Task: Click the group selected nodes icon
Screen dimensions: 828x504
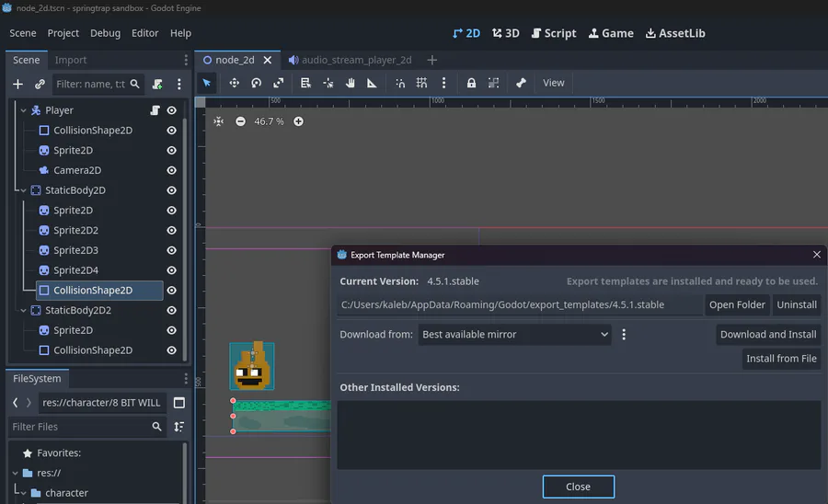Action: coord(493,83)
